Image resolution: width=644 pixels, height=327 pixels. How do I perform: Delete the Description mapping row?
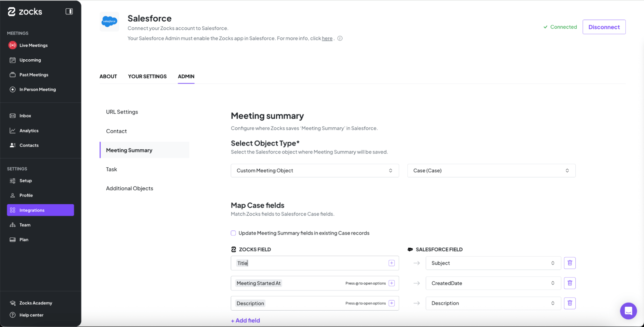pos(570,303)
